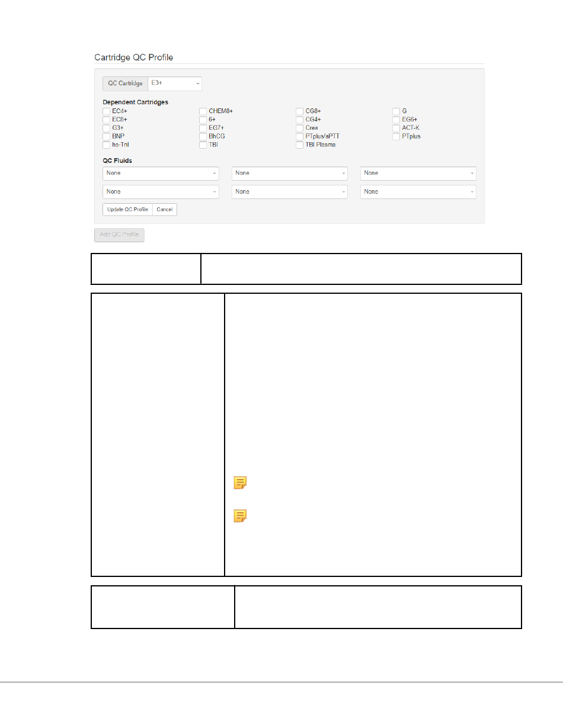Check the EC8+ dependent cartridge

pos(107,119)
